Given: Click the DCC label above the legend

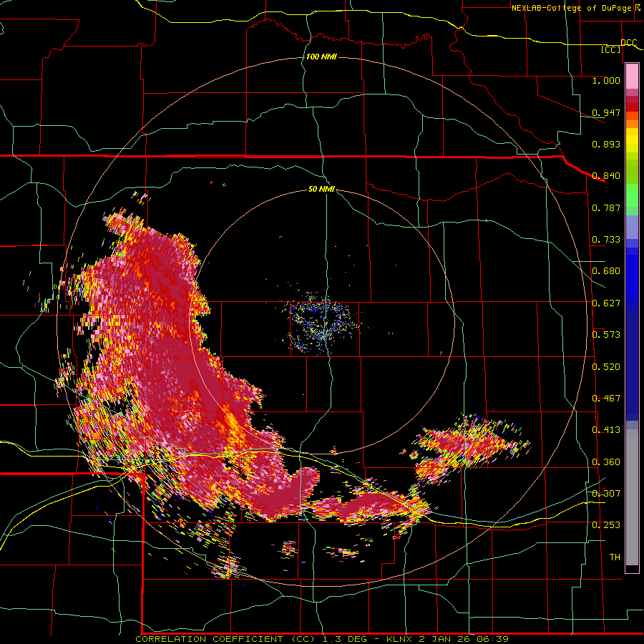Looking at the screenshot, I should pyautogui.click(x=628, y=43).
